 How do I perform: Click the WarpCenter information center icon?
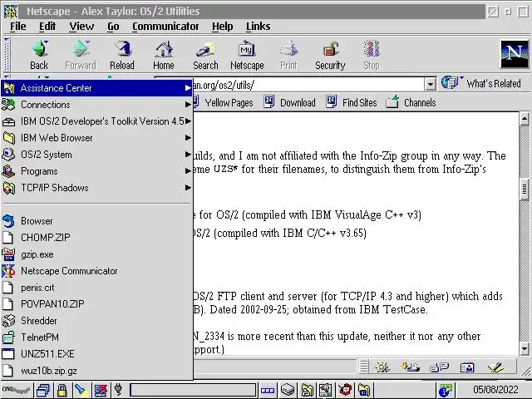pos(445,390)
